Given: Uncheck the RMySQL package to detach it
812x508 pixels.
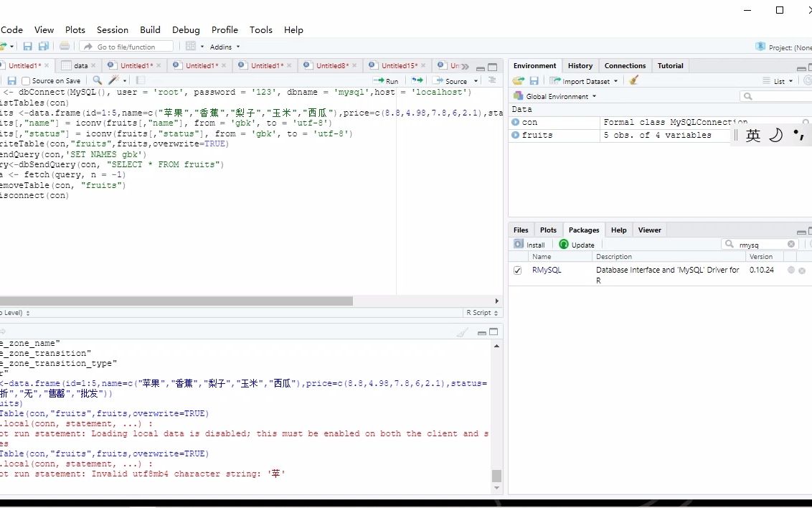Looking at the screenshot, I should [x=517, y=271].
